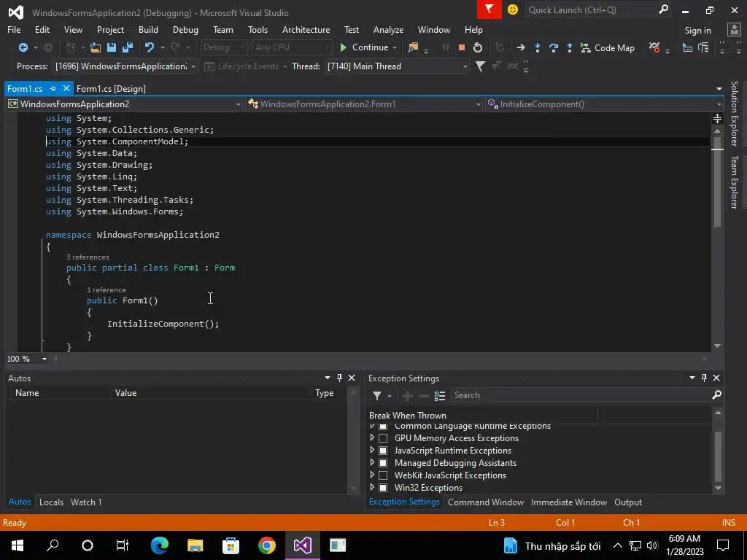Undo the last action in the toolbar
The height and width of the screenshot is (560, 747).
pos(150,47)
